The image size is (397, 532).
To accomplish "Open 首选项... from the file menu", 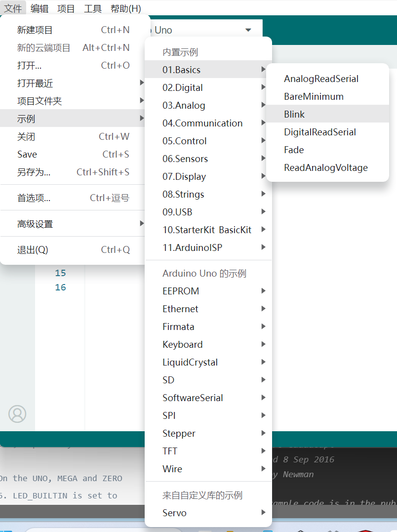I will (x=72, y=198).
